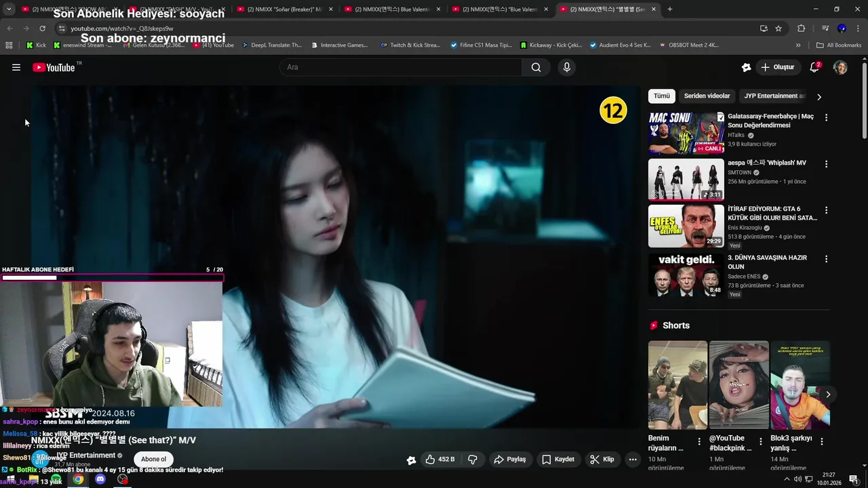Open more actions menu under the video
The image size is (868, 488).
pos(633,460)
